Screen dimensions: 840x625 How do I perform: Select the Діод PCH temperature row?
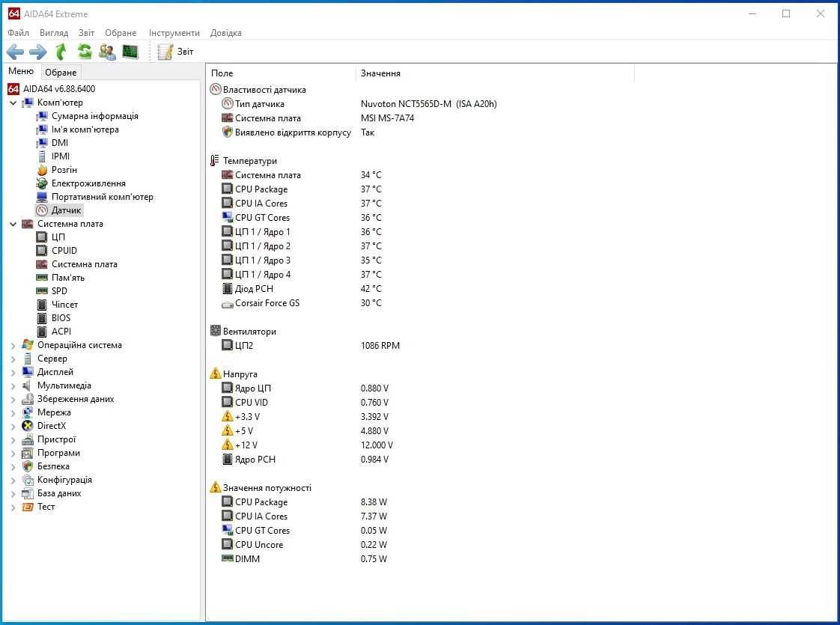pyautogui.click(x=301, y=289)
